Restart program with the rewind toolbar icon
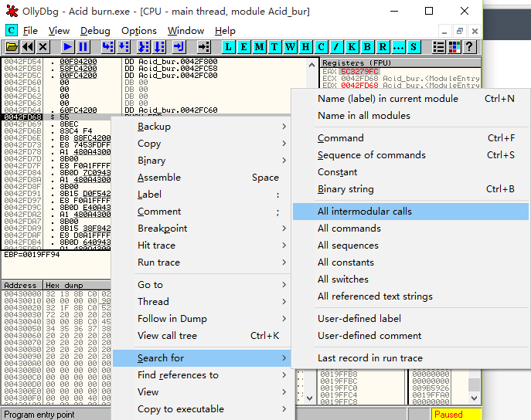The image size is (531, 420). pyautogui.click(x=27, y=46)
